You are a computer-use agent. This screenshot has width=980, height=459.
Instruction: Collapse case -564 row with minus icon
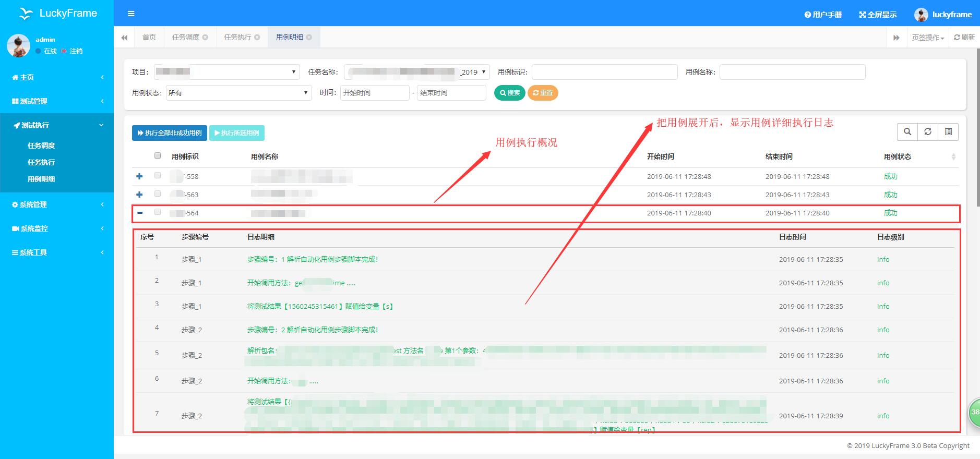(140, 213)
